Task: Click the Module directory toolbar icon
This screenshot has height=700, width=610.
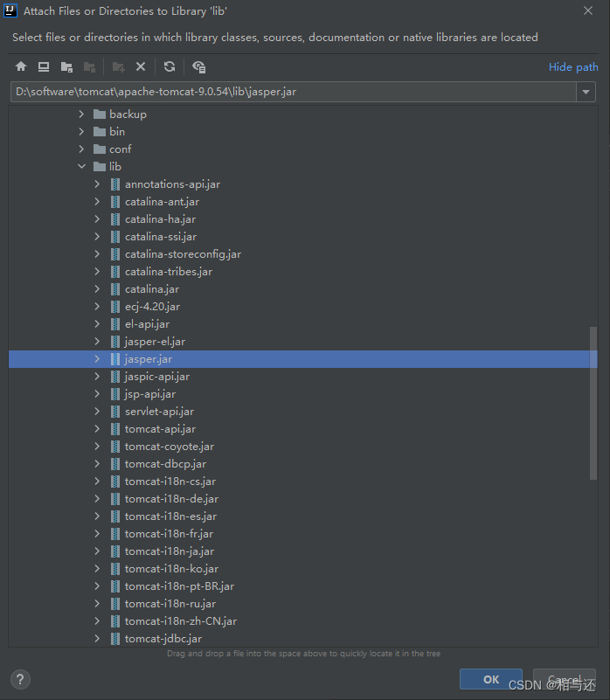Action: tap(89, 67)
